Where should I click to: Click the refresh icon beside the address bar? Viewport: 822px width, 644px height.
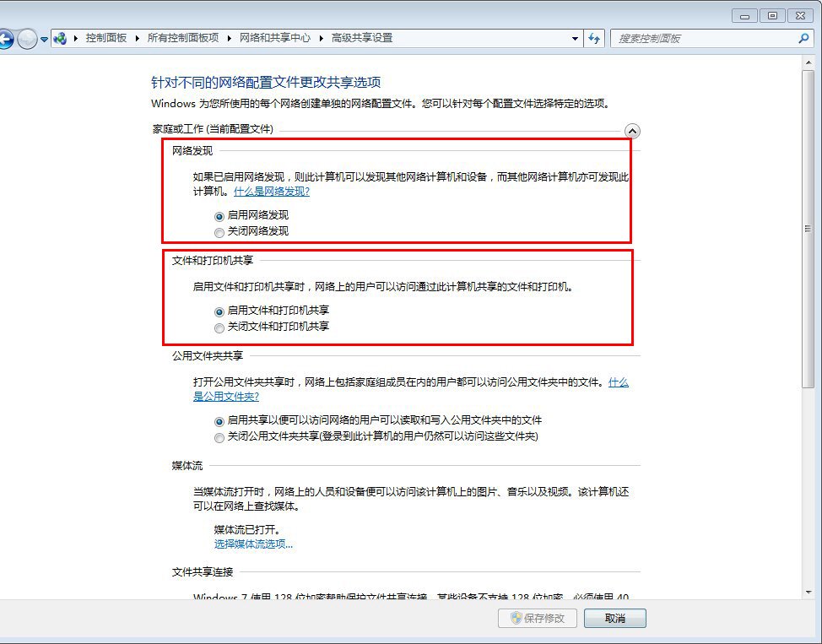click(593, 38)
